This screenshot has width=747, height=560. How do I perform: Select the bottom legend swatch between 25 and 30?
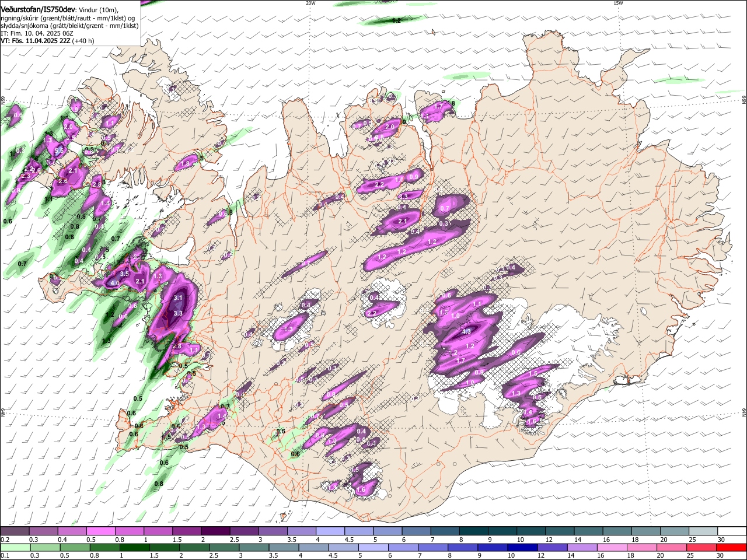click(x=702, y=547)
